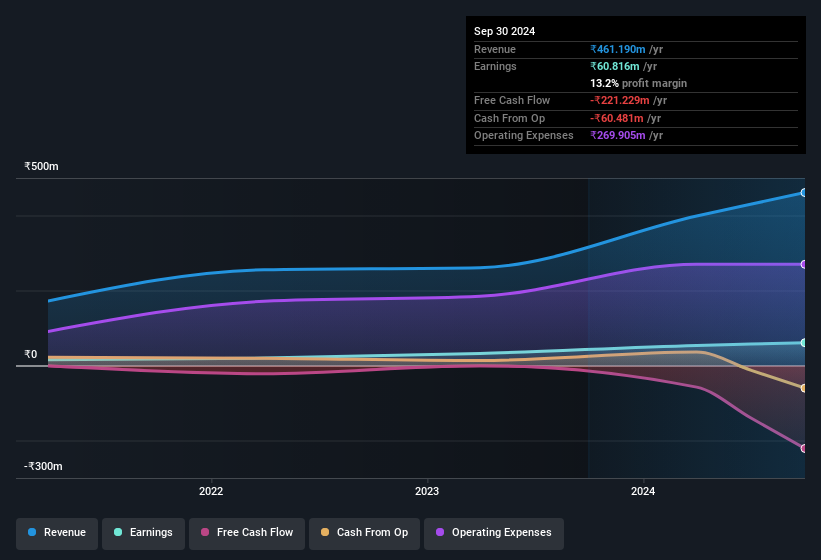The height and width of the screenshot is (560, 821).
Task: Click the orange Cash From Op legend dot
Action: click(325, 532)
